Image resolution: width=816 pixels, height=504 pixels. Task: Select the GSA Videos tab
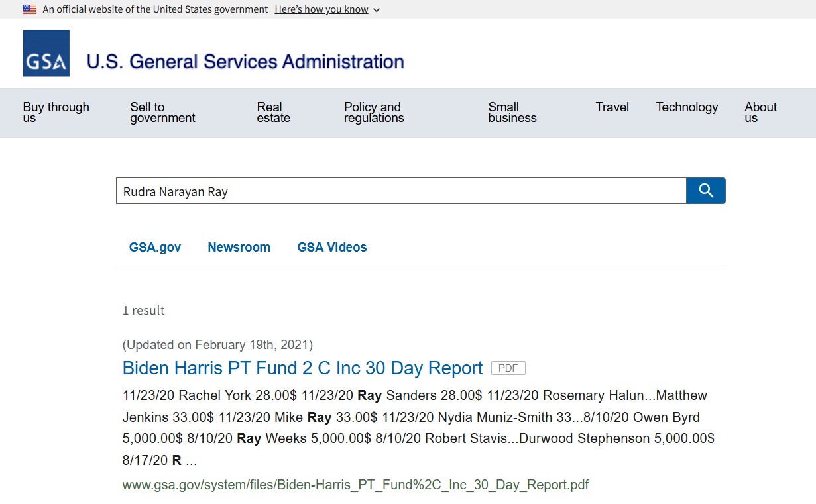(x=331, y=248)
